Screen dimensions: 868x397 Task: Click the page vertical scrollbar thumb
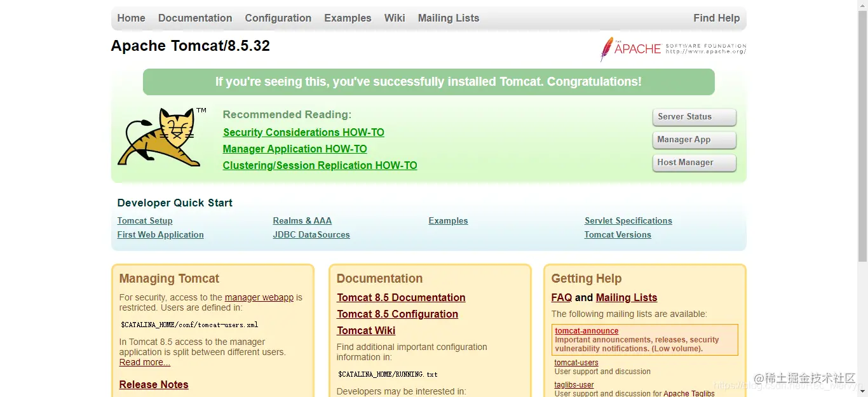pos(862,136)
